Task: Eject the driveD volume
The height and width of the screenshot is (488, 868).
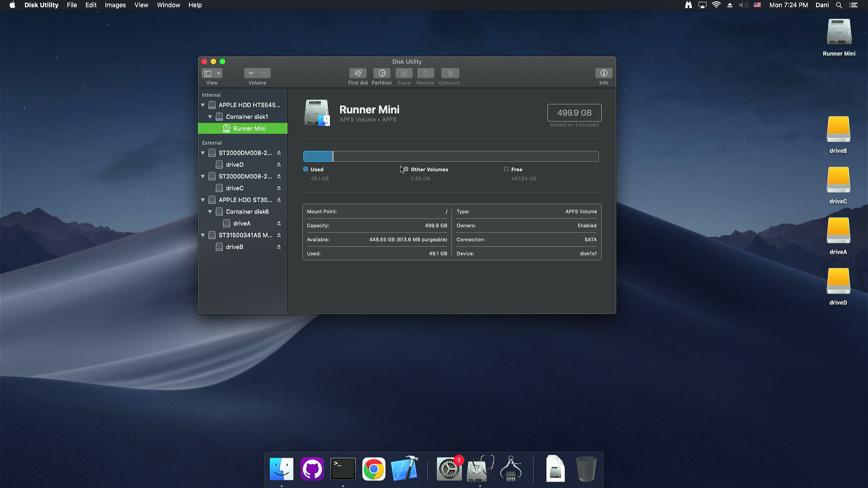Action: (279, 164)
